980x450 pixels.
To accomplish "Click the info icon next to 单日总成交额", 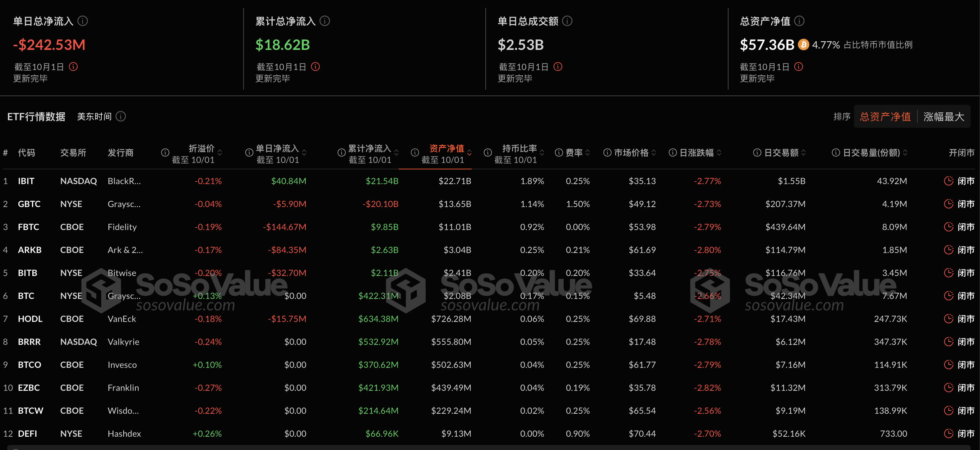I will coord(567,21).
